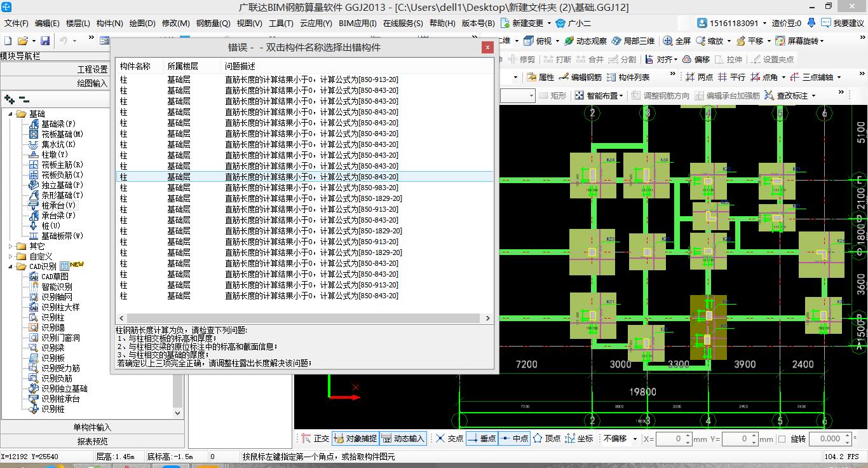Select 平移 pan tool
This screenshot has height=468, width=868.
750,41
